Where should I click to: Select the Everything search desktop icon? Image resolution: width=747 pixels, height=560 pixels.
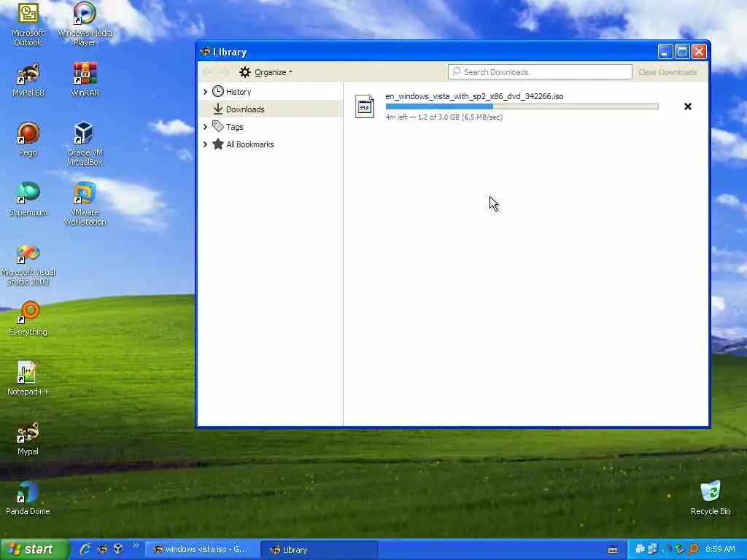(28, 319)
